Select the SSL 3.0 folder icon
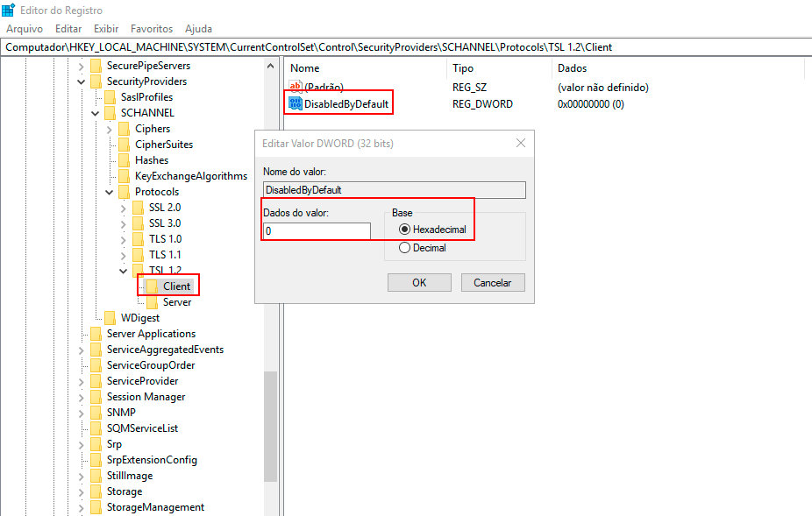The height and width of the screenshot is (516, 812). click(x=138, y=223)
